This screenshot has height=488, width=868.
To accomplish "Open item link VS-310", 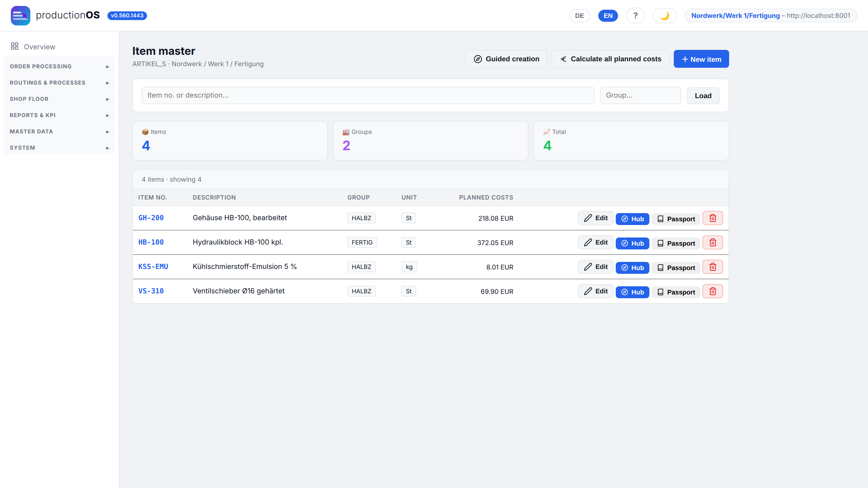I will point(151,291).
